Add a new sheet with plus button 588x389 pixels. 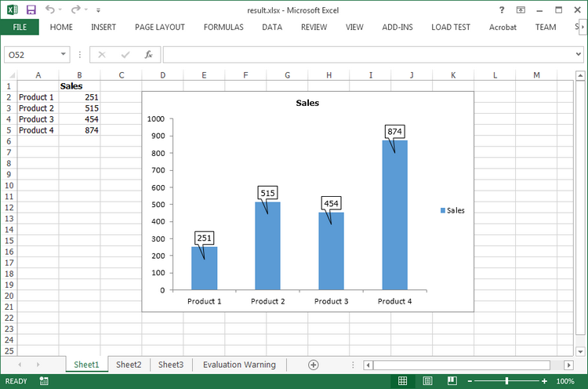pos(313,365)
